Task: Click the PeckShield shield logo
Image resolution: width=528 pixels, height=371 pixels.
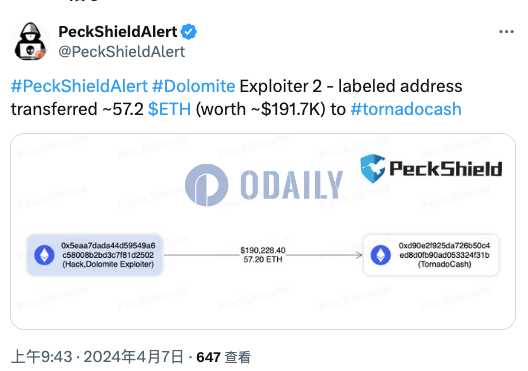Action: pos(373,168)
